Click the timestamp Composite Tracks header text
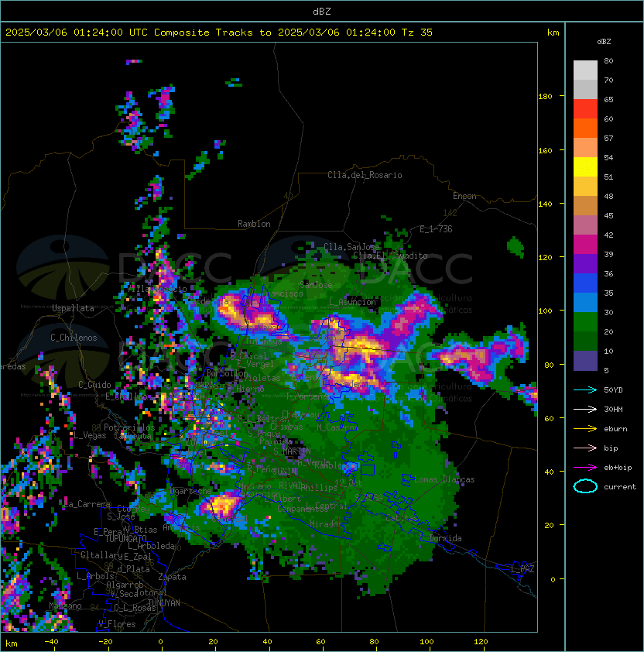The width and height of the screenshot is (644, 652). [219, 33]
